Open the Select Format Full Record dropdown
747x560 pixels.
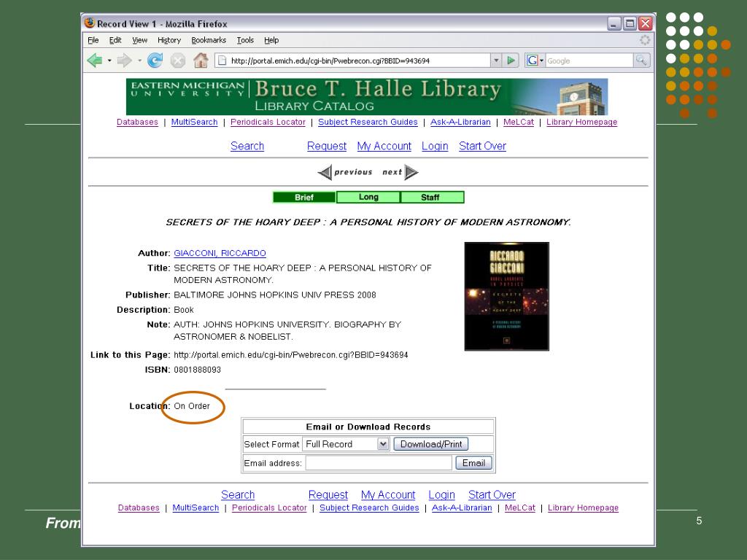[x=347, y=444]
